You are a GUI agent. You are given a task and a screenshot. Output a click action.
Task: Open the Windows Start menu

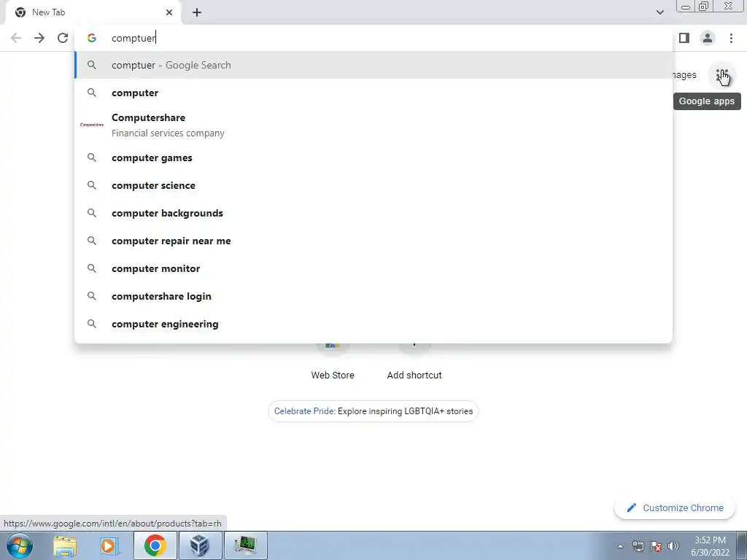coord(19,545)
